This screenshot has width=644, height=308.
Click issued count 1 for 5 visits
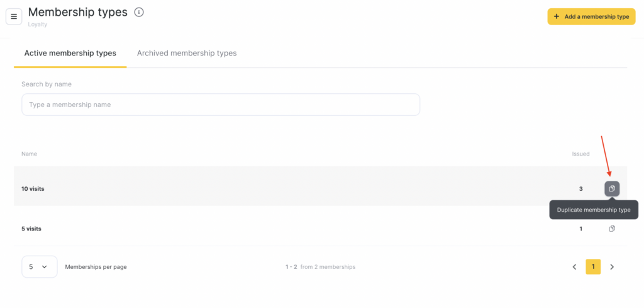(x=580, y=229)
